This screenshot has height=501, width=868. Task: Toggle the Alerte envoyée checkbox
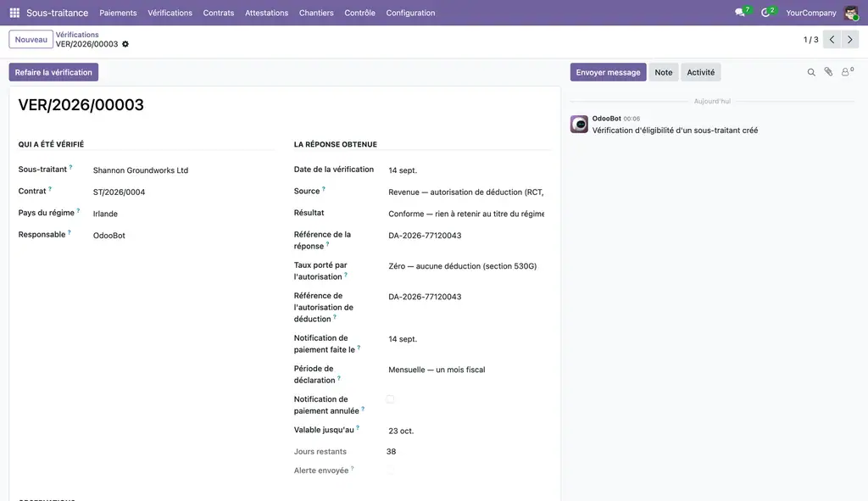[x=390, y=470]
